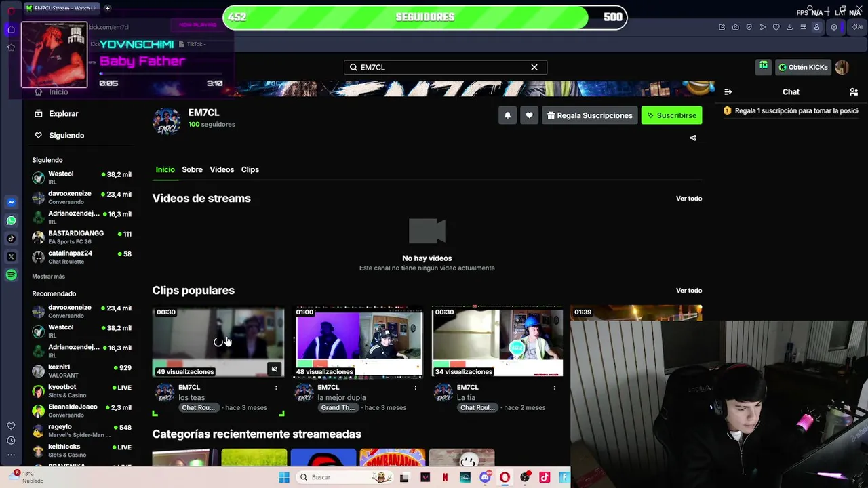Play the 'La tía' clip thumbnail
The height and width of the screenshot is (488, 868).
click(497, 342)
